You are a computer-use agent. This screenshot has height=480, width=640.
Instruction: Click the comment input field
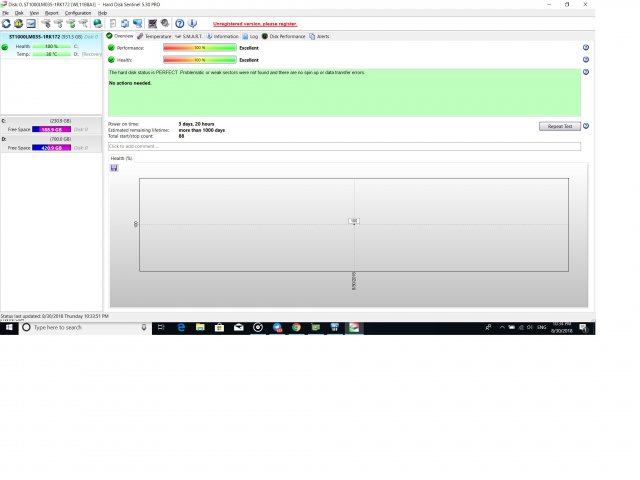click(x=344, y=146)
